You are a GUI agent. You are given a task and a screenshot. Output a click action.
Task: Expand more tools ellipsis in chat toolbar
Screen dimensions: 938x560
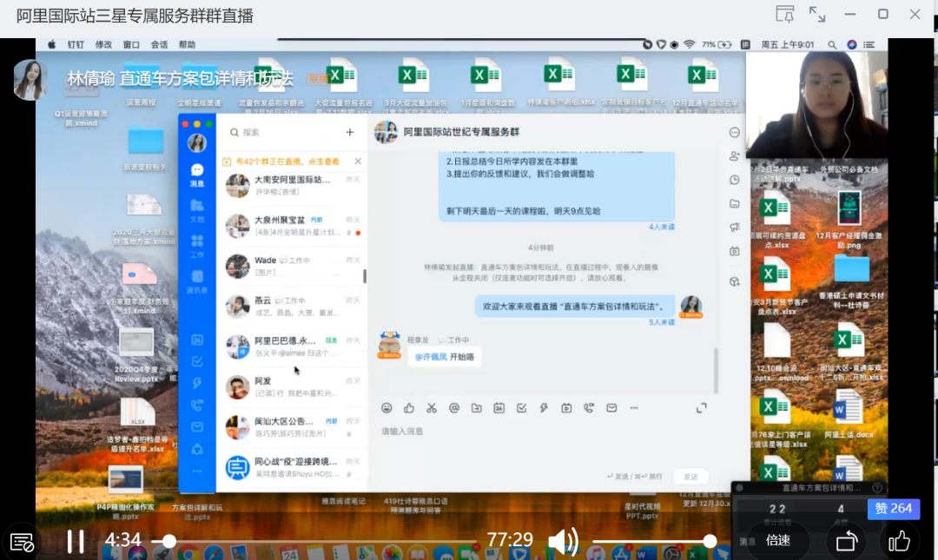click(634, 408)
